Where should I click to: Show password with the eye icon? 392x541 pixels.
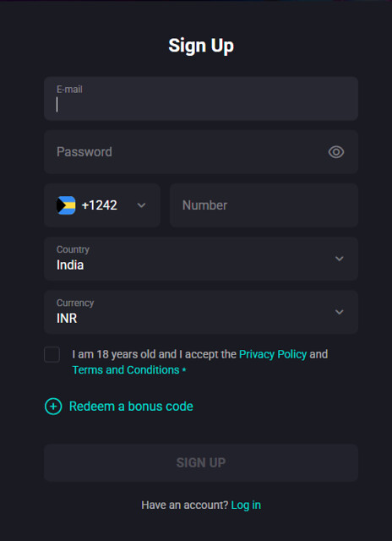(x=336, y=152)
